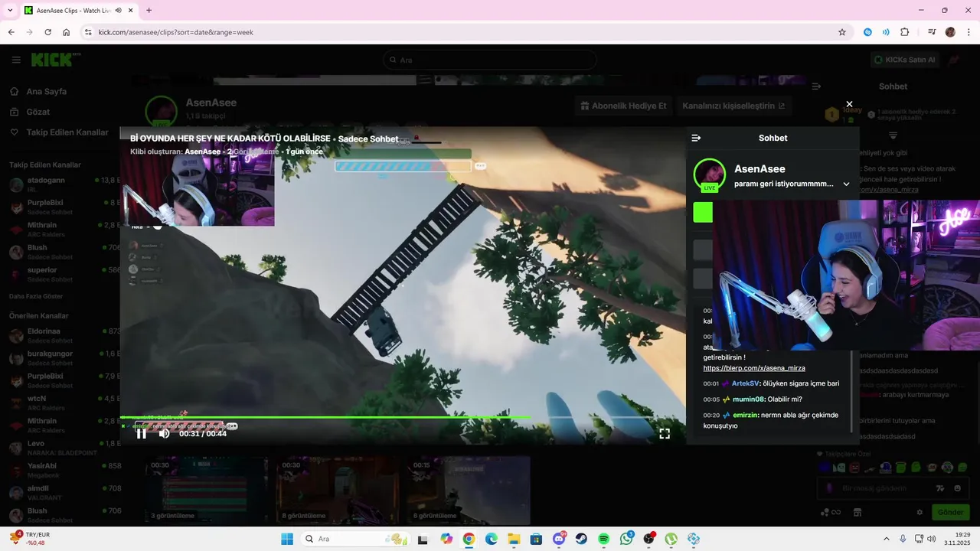Open Chrome home page button
The height and width of the screenshot is (551, 980).
(x=67, y=32)
